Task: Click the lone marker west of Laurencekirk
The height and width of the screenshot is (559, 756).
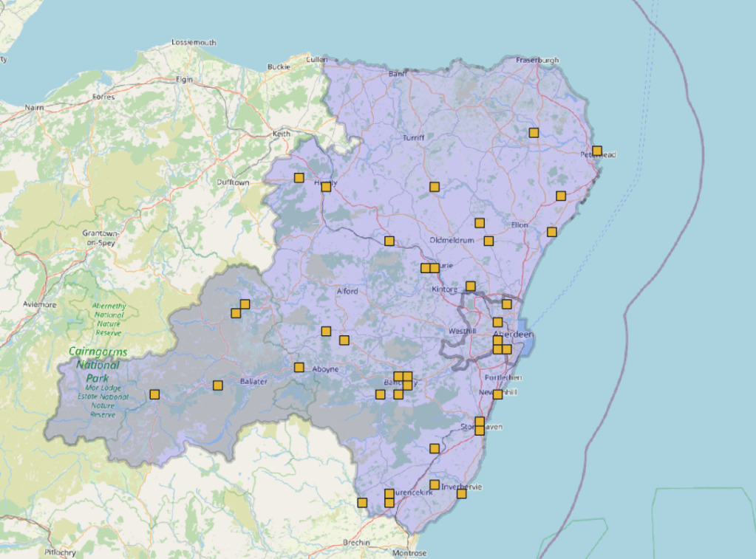Action: [362, 503]
